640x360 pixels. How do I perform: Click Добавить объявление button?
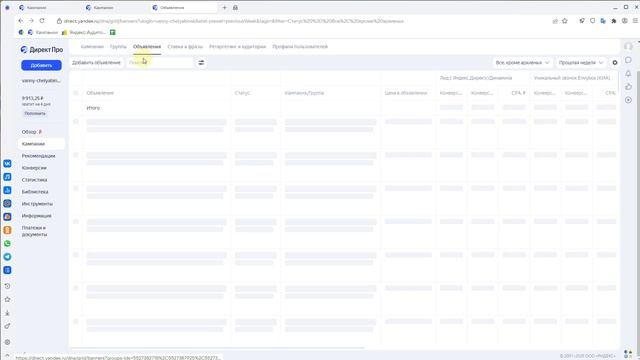(96, 63)
